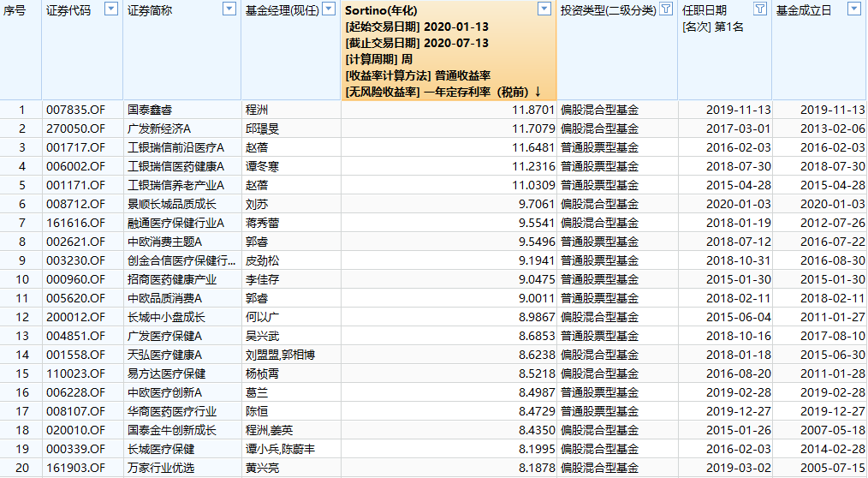
Task: Open filter dropdown for 证券简称 column
Action: click(x=229, y=9)
